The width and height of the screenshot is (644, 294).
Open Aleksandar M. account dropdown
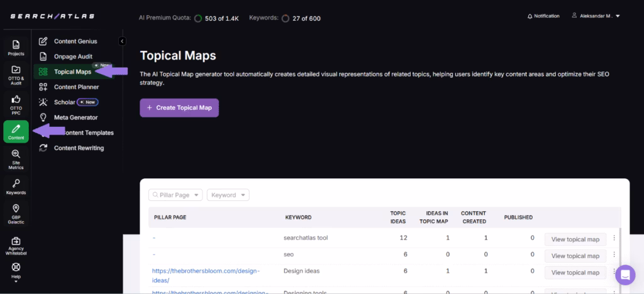[595, 16]
